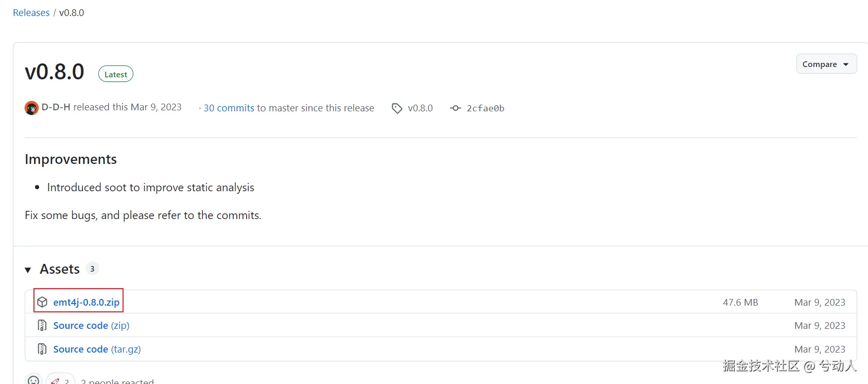This screenshot has width=868, height=384.
Task: Go to Releases breadcrumb link
Action: [x=31, y=13]
